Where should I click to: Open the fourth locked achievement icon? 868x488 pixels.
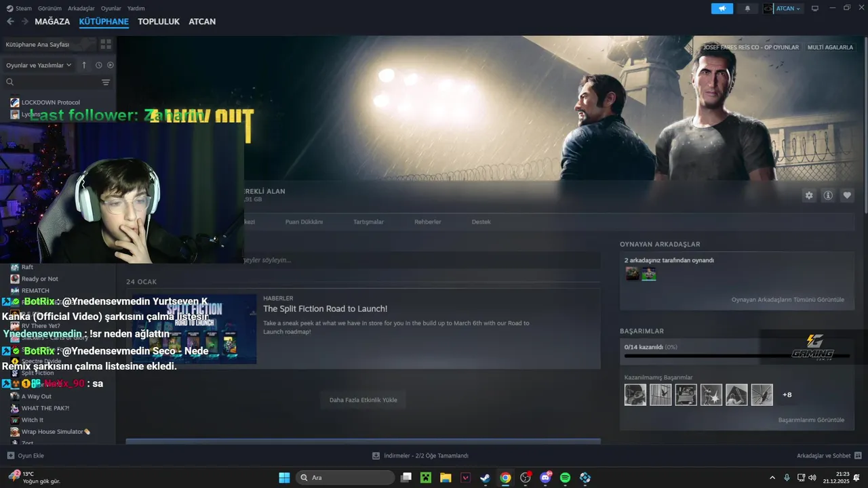(x=711, y=394)
